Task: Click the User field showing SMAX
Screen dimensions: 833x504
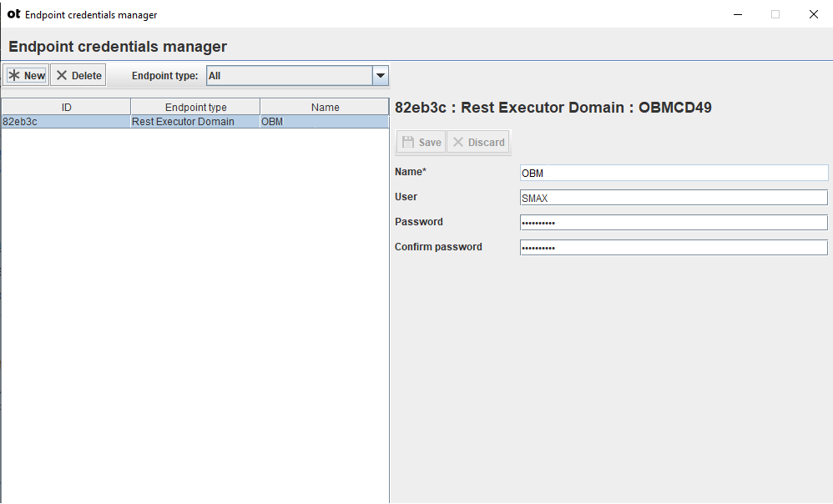Action: click(x=672, y=198)
